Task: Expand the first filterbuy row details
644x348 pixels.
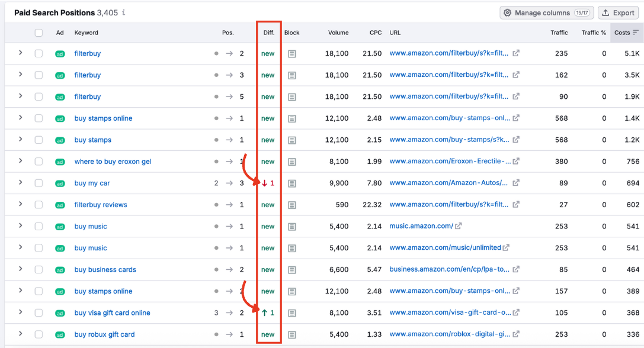Action: [20, 53]
